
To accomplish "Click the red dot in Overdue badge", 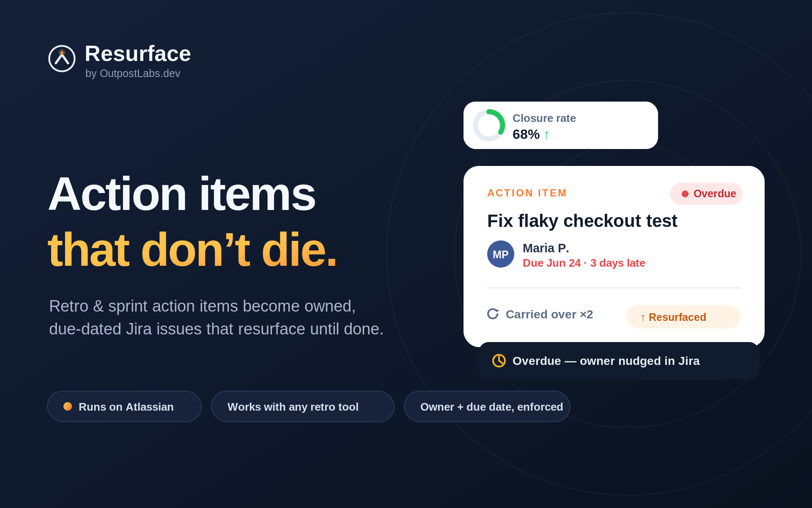I will tap(685, 194).
